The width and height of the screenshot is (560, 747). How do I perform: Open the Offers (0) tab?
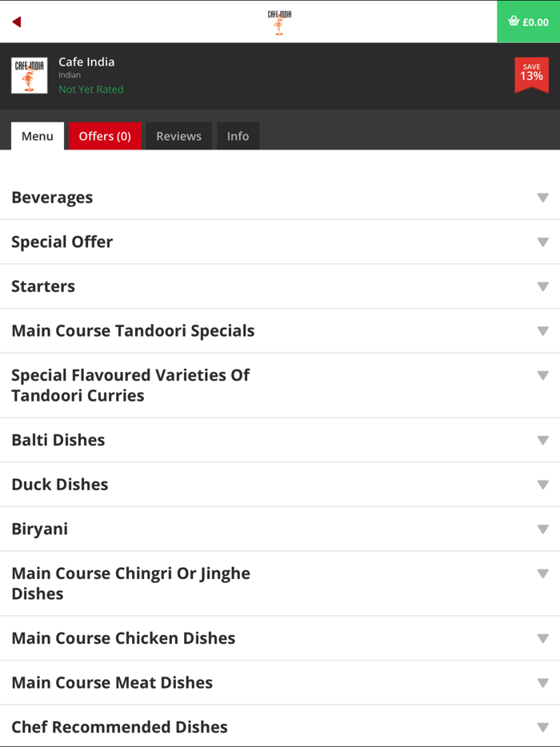105,136
